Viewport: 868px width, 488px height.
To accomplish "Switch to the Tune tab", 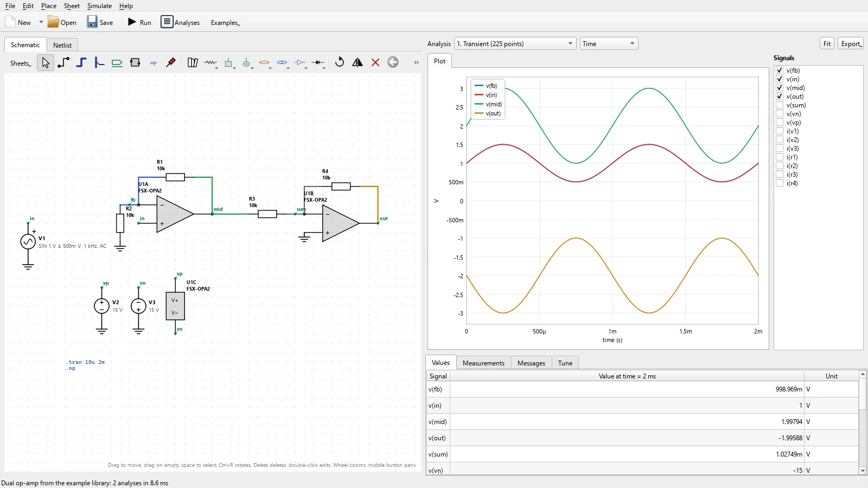I will click(565, 363).
